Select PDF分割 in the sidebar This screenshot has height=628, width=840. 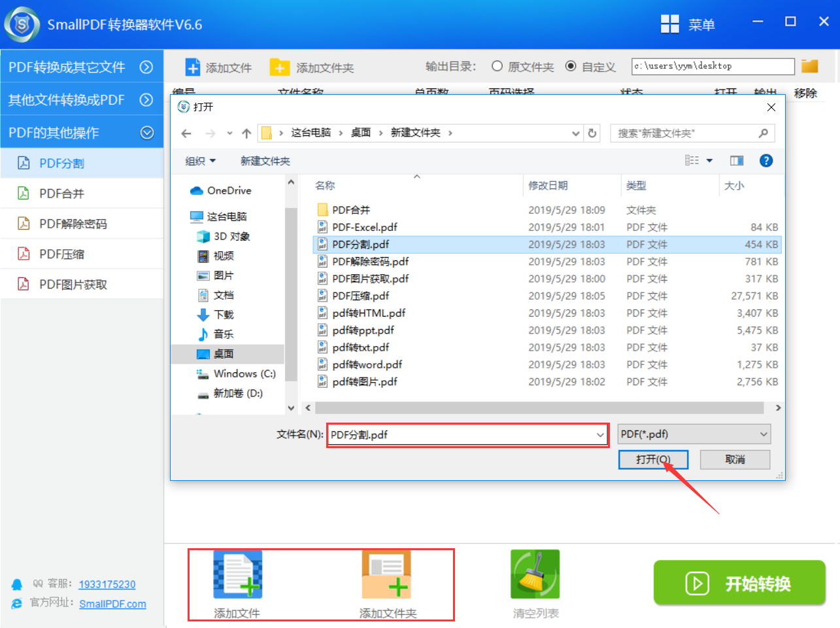(82, 163)
